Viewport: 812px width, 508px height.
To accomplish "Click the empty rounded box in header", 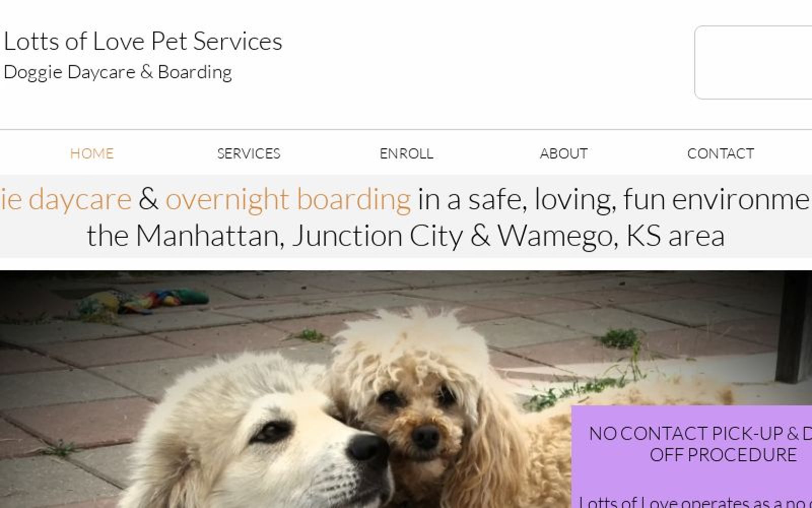I will click(x=754, y=62).
